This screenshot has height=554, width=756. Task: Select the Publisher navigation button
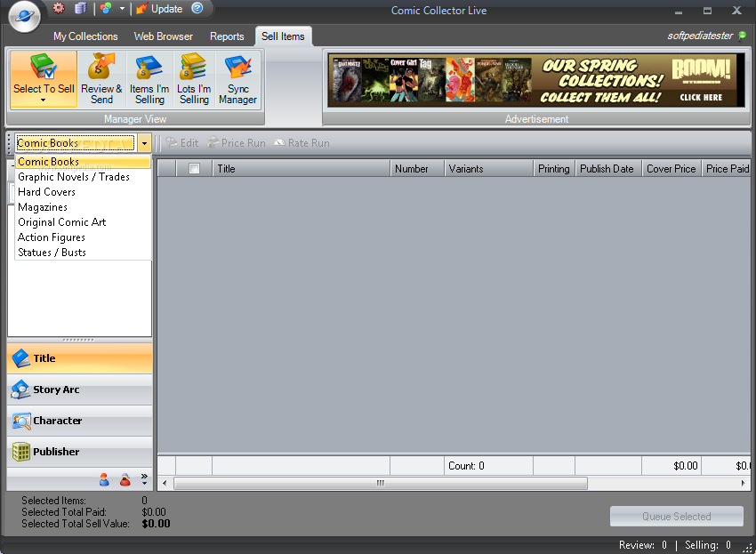80,452
